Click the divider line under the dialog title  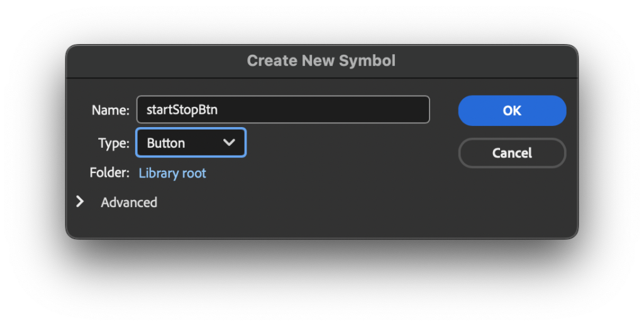[321, 78]
